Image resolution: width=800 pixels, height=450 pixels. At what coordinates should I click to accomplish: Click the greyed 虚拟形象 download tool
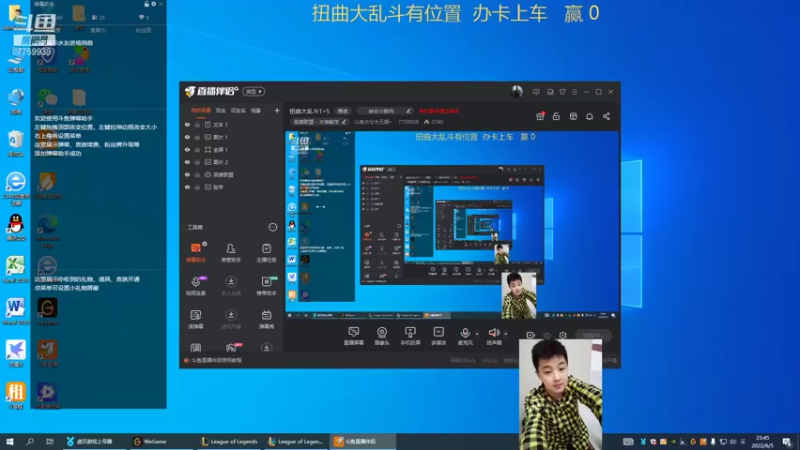[x=231, y=319]
